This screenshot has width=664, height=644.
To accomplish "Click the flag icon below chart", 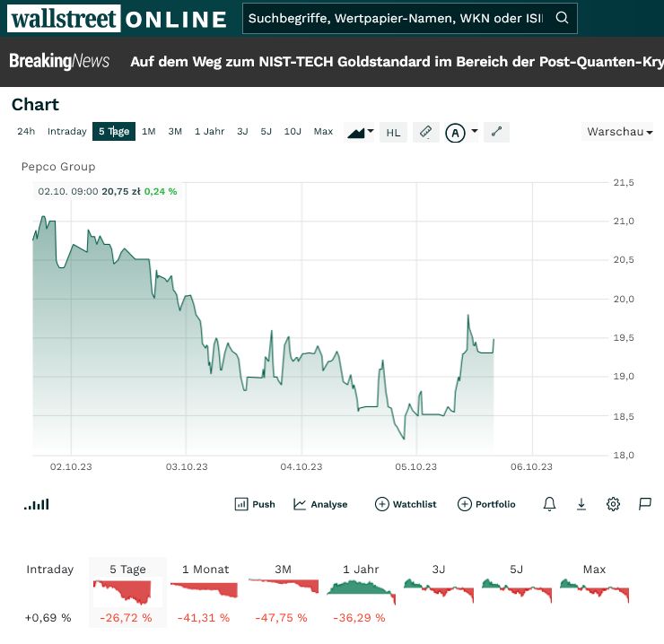I will point(644,504).
